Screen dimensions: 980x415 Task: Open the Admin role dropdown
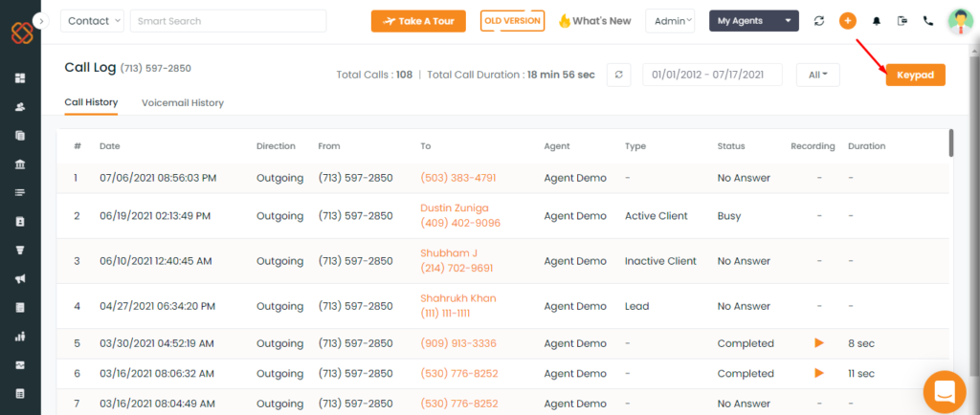point(670,21)
